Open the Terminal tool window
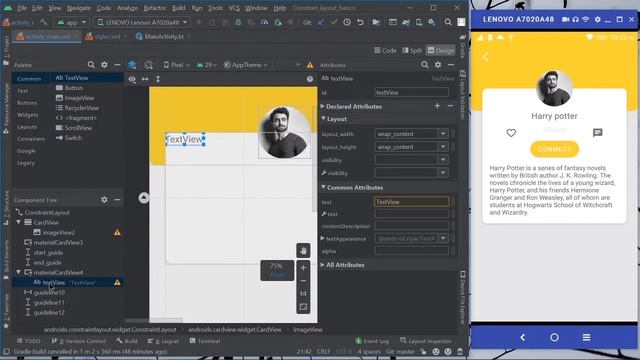640x360 pixels. pyautogui.click(x=204, y=341)
